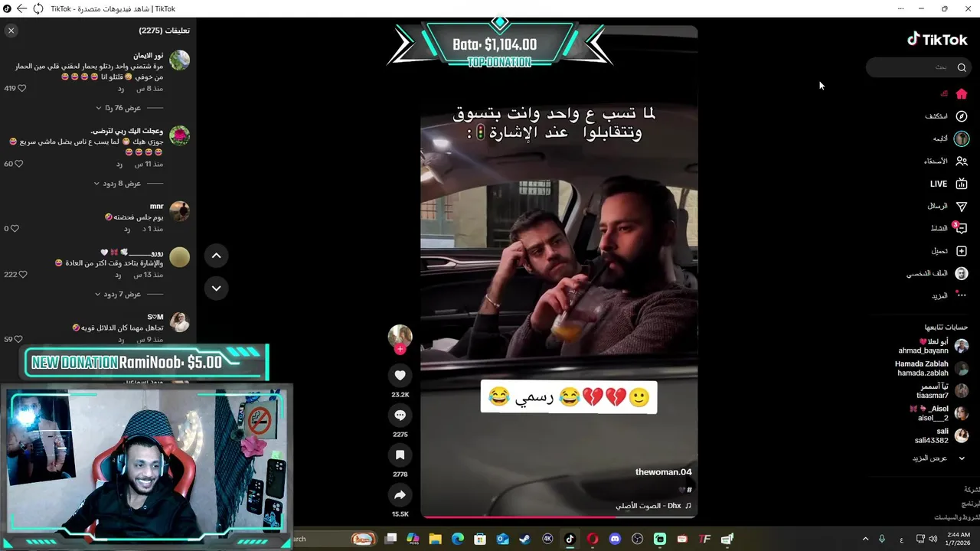980x551 pixels.
Task: Open Discord in taskbar
Action: (x=615, y=539)
